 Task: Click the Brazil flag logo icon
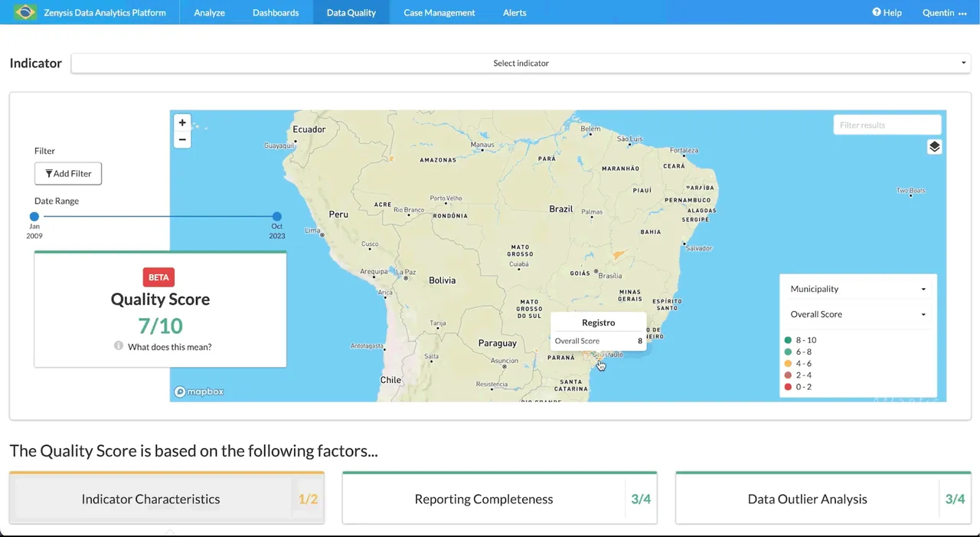(24, 12)
